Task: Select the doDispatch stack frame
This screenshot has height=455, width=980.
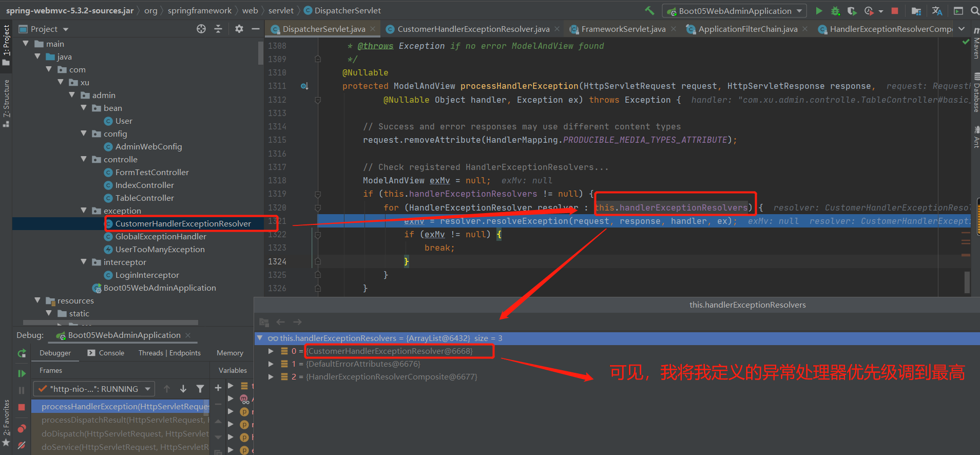Action: click(x=121, y=433)
